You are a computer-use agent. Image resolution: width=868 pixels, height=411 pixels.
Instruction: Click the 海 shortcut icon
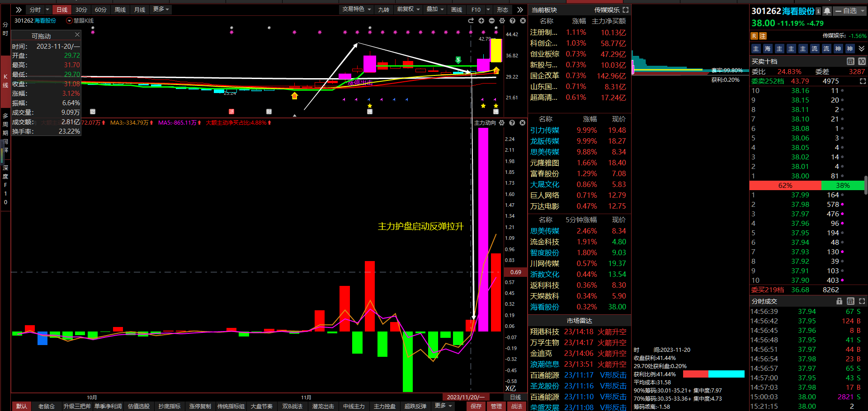pos(768,49)
